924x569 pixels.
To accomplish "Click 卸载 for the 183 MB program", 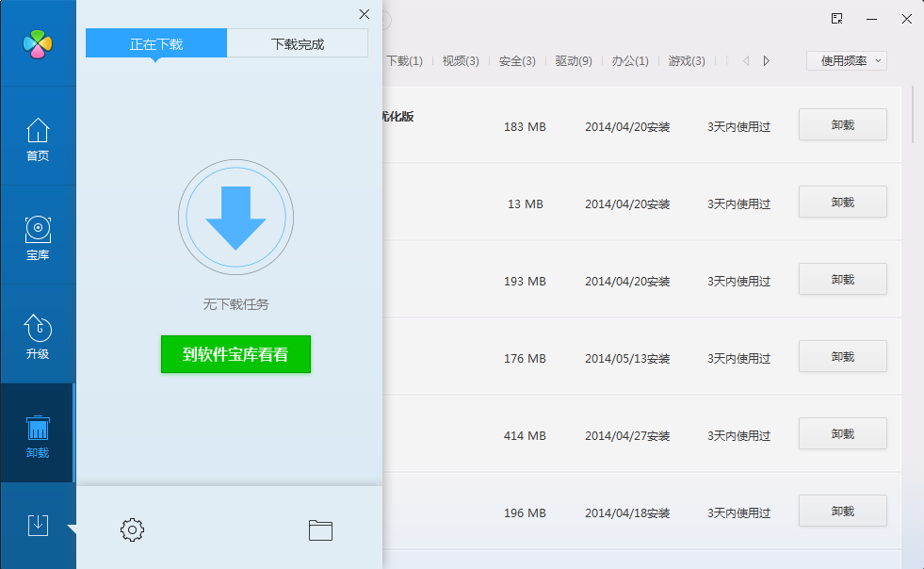I will click(x=842, y=124).
